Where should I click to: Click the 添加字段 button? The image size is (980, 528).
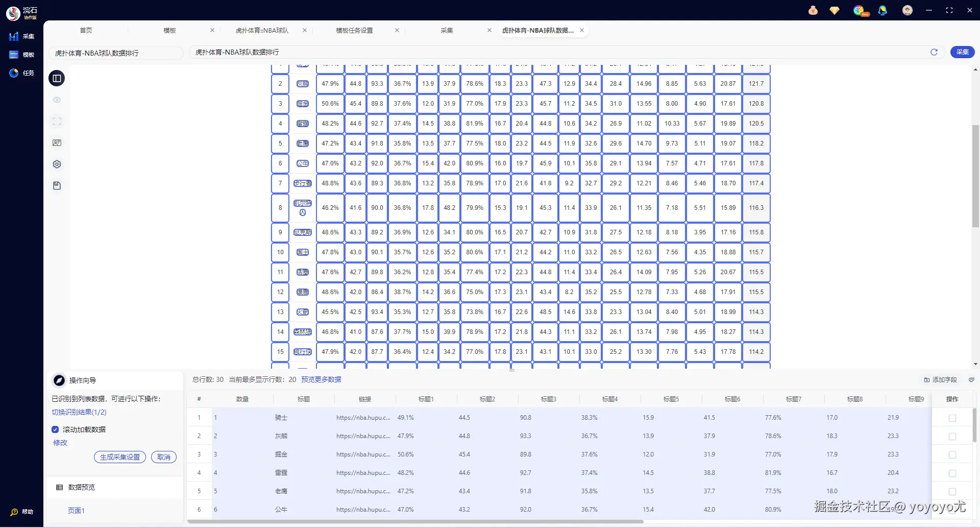coord(941,380)
